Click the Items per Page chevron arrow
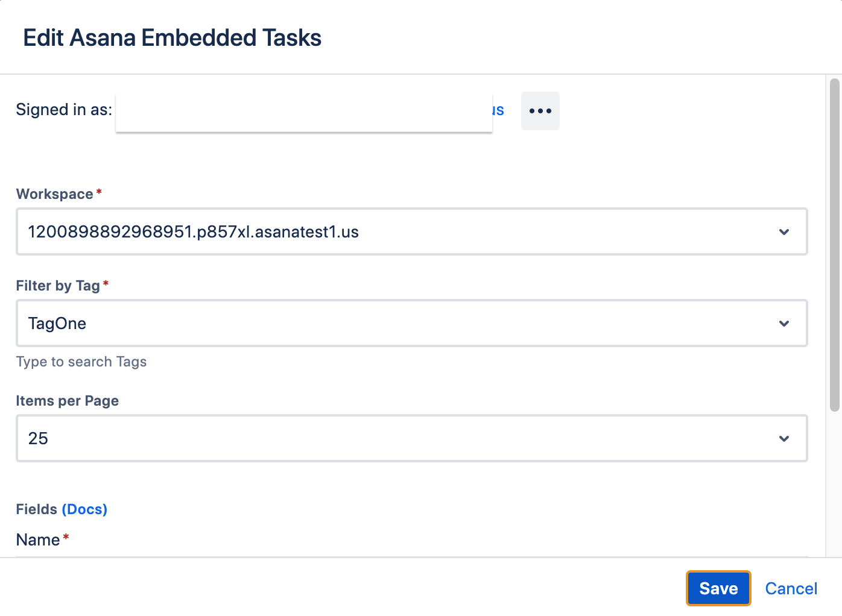The height and width of the screenshot is (616, 842). tap(783, 439)
